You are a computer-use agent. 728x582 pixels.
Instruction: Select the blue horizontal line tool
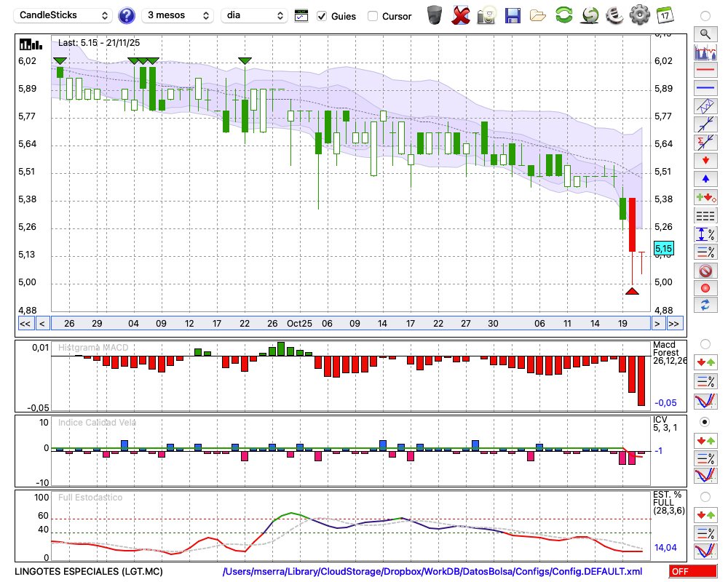point(705,87)
